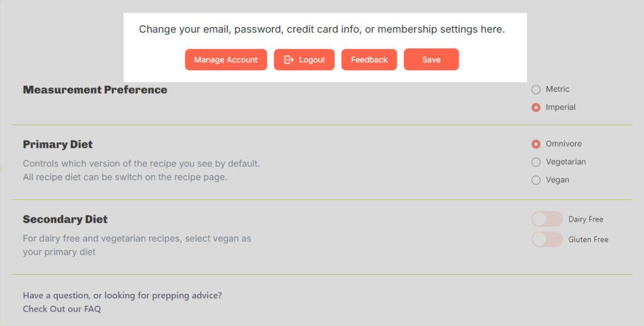Click the Secondary Diet heading
Viewport: 644px width, 326px height.
65,219
